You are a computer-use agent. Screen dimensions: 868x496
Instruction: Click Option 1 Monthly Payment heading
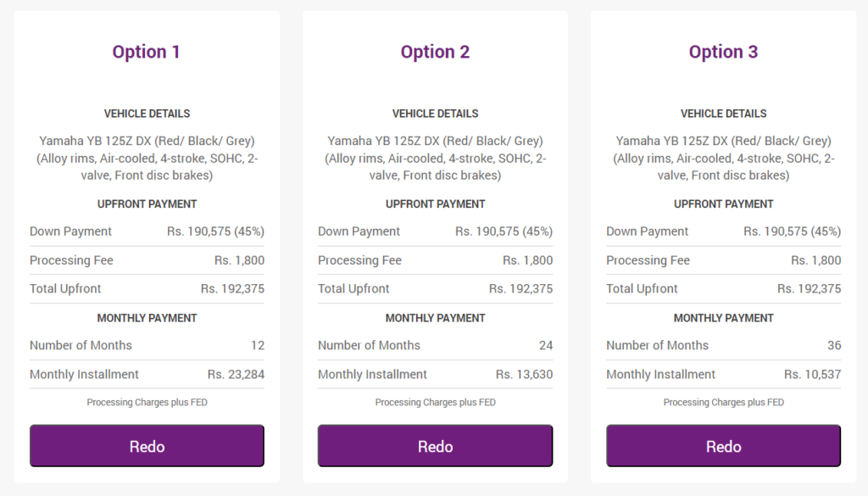point(147,318)
